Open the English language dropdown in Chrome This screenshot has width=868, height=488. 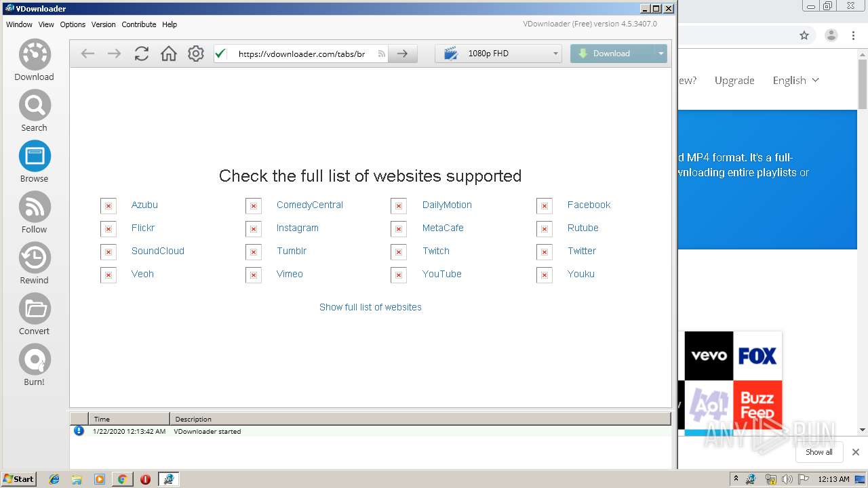coord(796,80)
